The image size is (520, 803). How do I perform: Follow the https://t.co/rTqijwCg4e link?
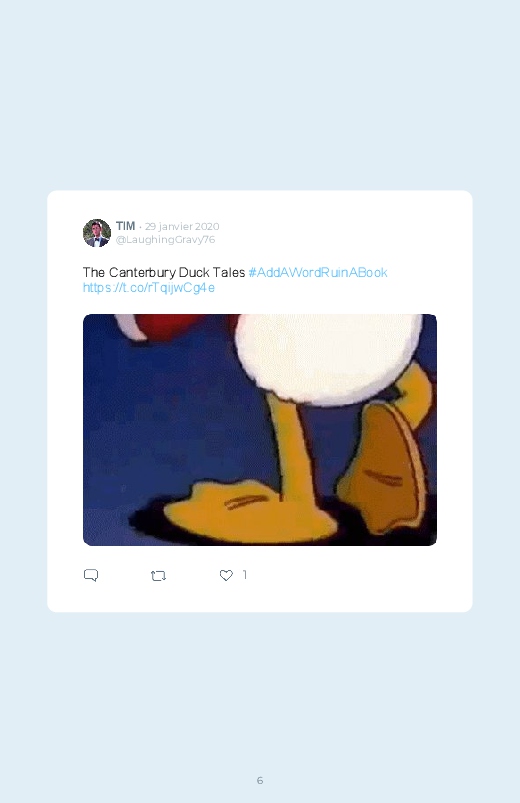149,288
